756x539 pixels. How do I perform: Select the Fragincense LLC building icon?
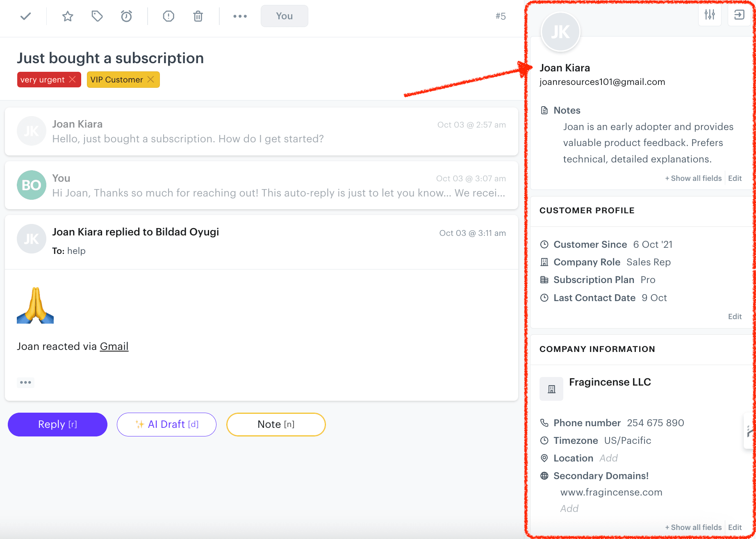551,388
